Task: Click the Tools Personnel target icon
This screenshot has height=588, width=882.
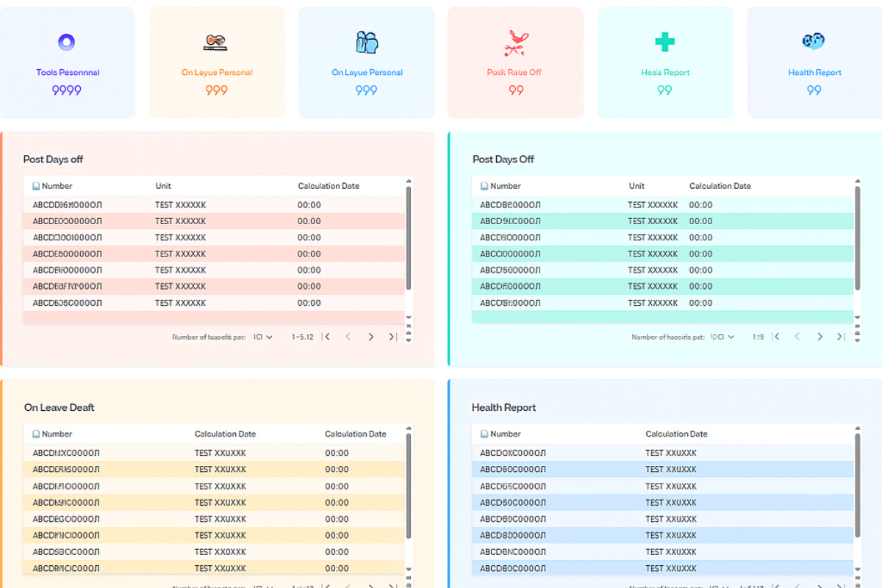Action: [x=68, y=42]
